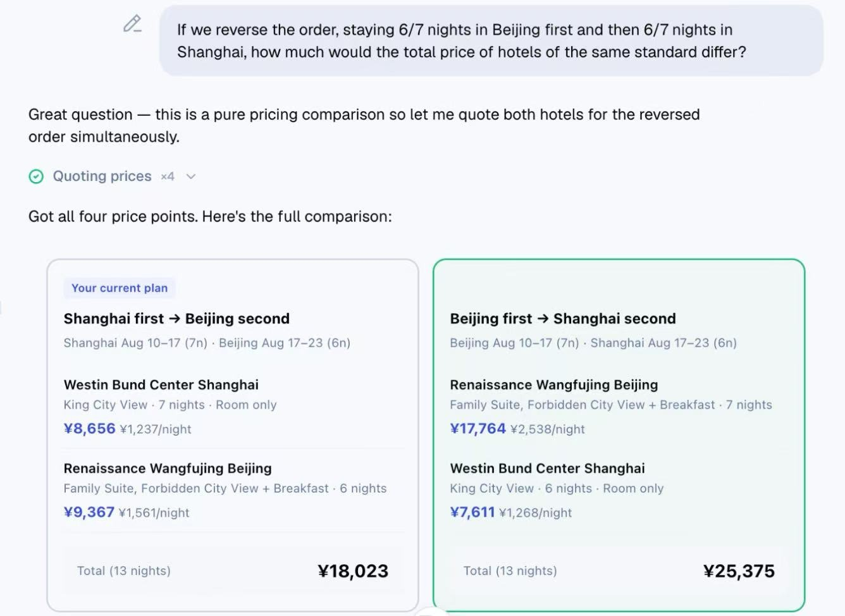The height and width of the screenshot is (616, 845).
Task: Select the Your current plan badge
Action: (x=120, y=288)
